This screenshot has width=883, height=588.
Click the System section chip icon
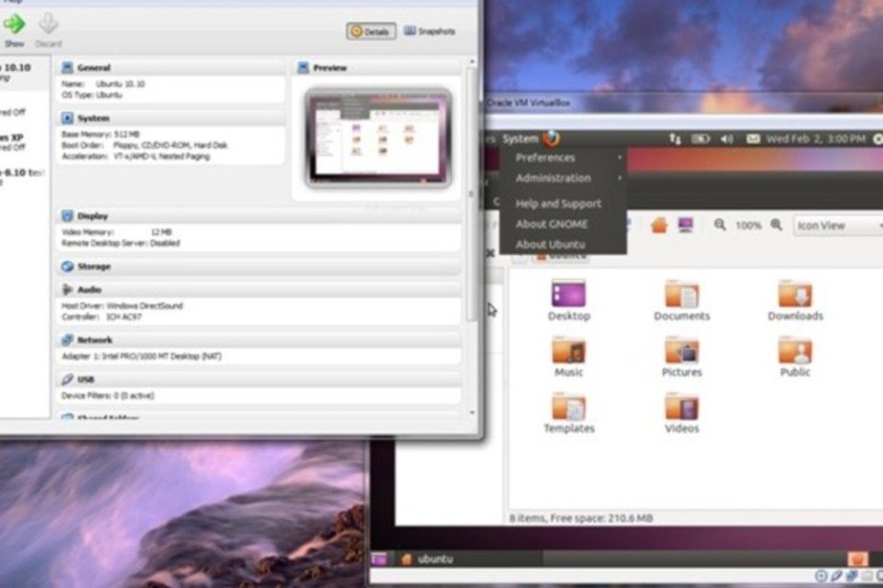click(67, 118)
